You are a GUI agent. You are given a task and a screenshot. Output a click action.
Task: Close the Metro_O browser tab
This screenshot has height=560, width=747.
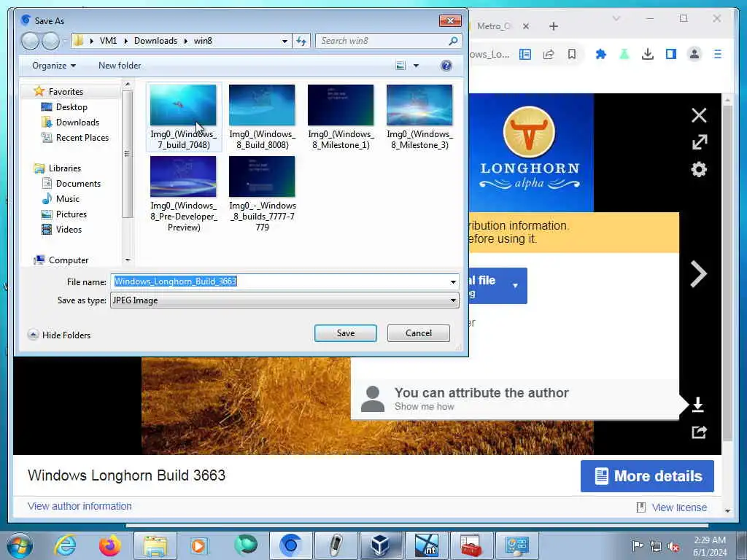point(526,26)
